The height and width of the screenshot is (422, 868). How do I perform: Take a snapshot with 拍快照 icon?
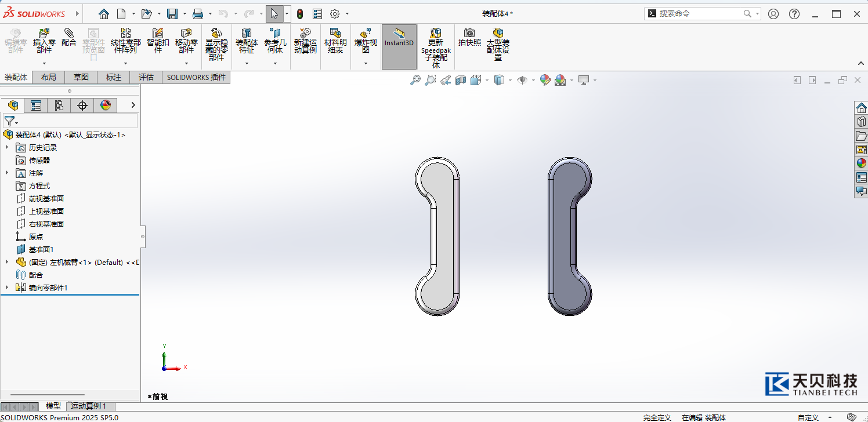click(x=469, y=34)
